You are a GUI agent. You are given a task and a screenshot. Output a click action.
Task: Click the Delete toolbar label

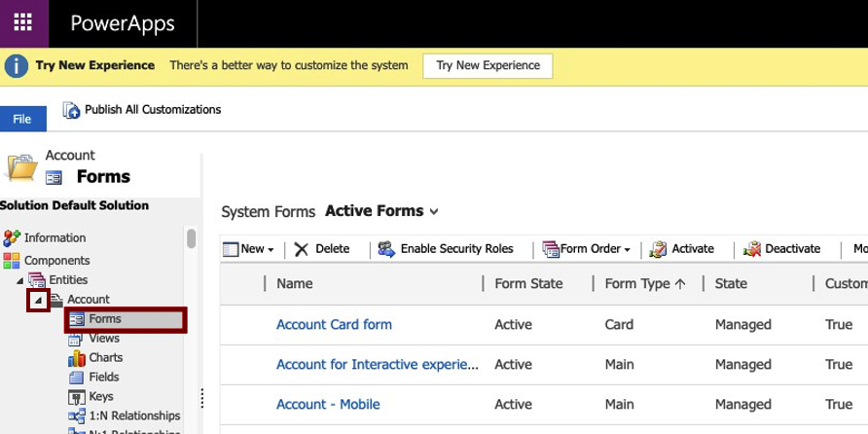click(x=332, y=249)
